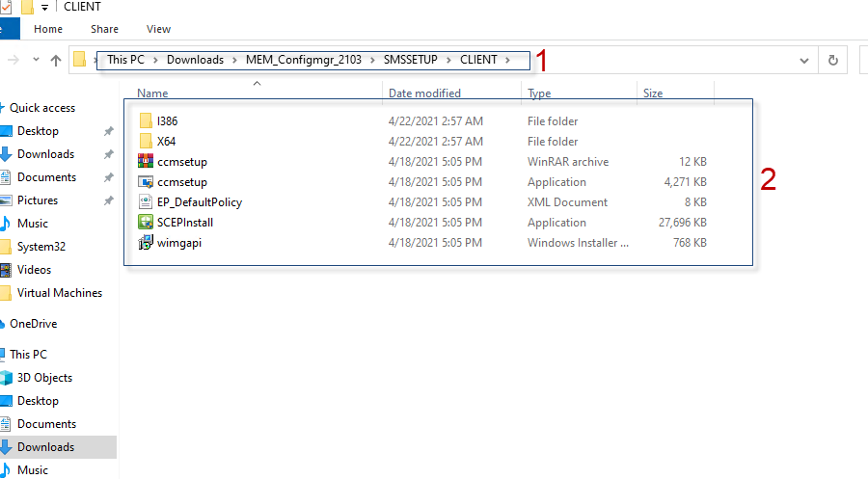Expand chevron after This PC in path
Viewport: 868px width, 479px height.
155,60
